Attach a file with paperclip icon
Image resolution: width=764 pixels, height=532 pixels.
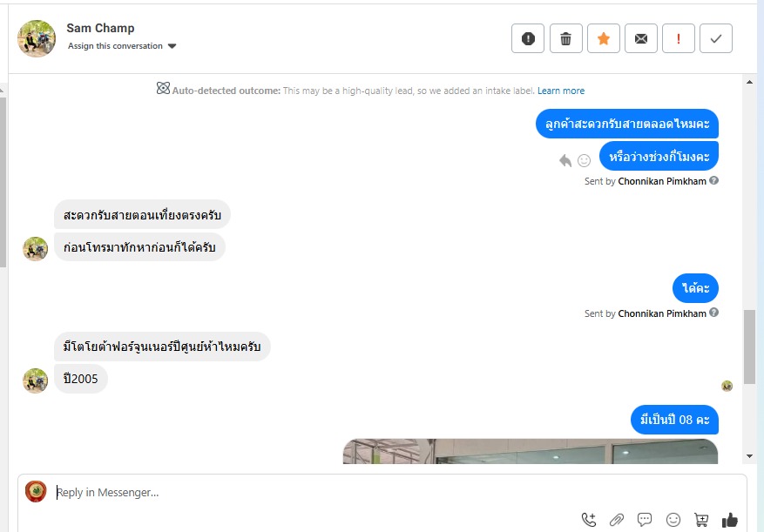617,520
